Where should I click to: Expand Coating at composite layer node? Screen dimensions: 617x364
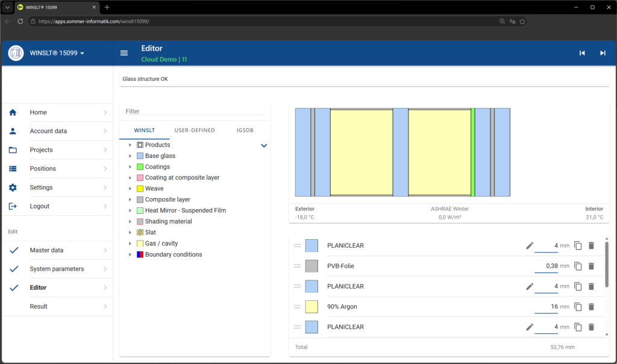point(130,178)
